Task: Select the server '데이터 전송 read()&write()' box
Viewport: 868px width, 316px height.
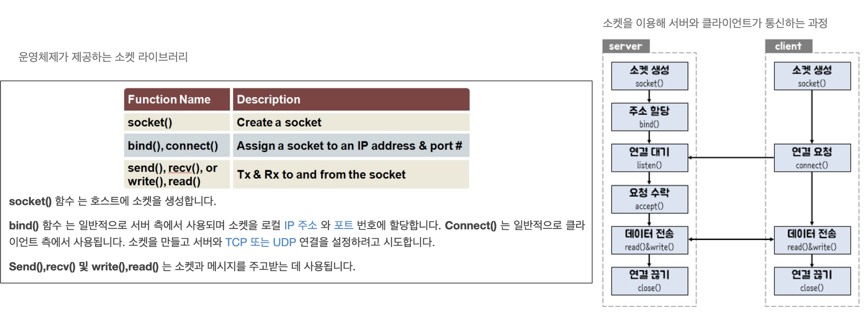Action: (649, 240)
